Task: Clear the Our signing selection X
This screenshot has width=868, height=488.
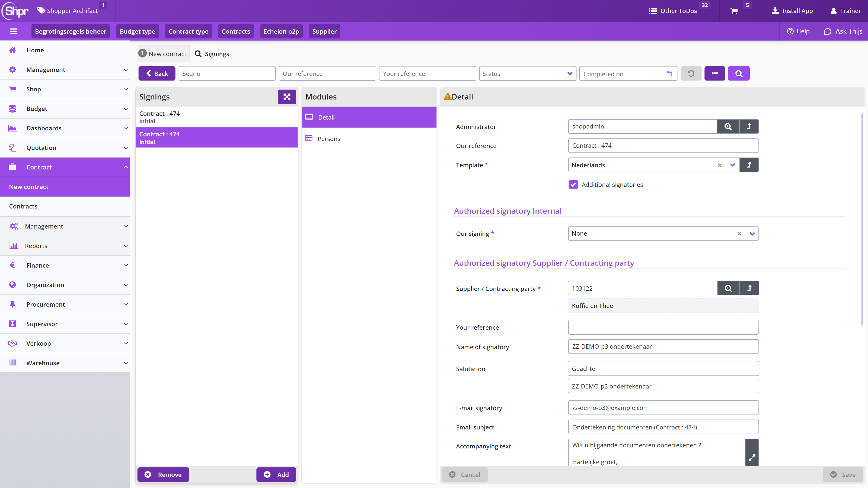Action: point(739,233)
